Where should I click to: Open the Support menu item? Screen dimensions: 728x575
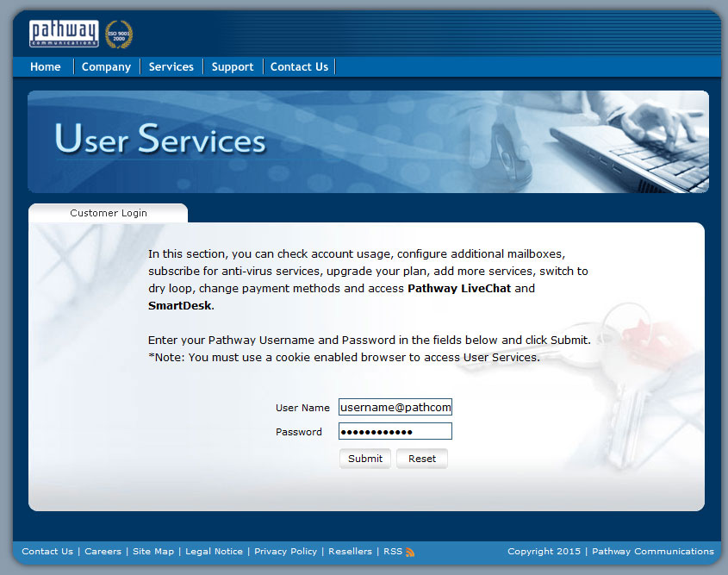coord(233,67)
